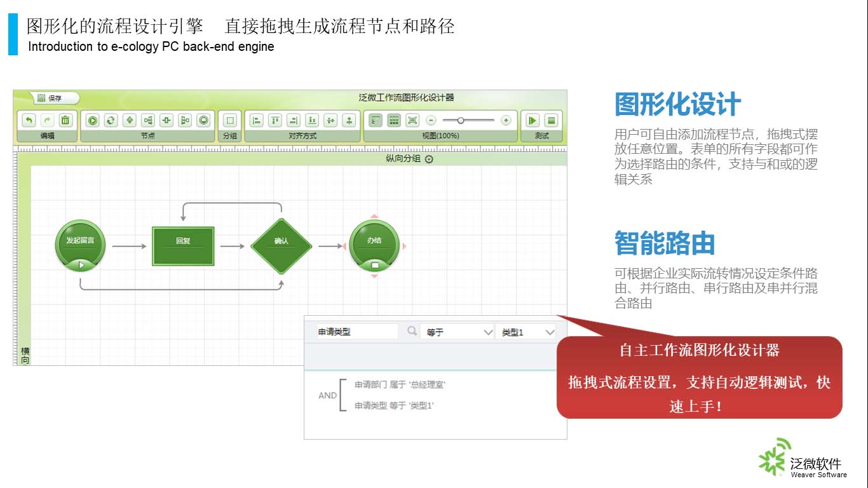Select the circular arrows node icon

pyautogui.click(x=111, y=120)
